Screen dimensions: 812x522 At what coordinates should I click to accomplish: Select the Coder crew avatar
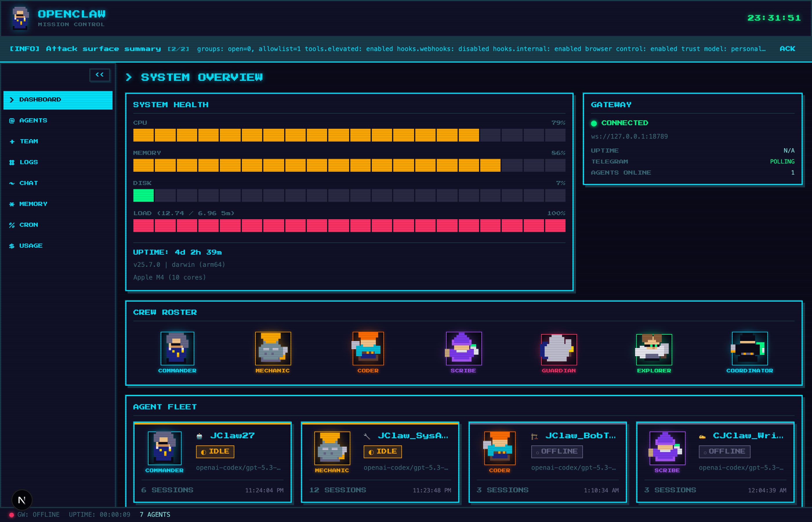(368, 348)
